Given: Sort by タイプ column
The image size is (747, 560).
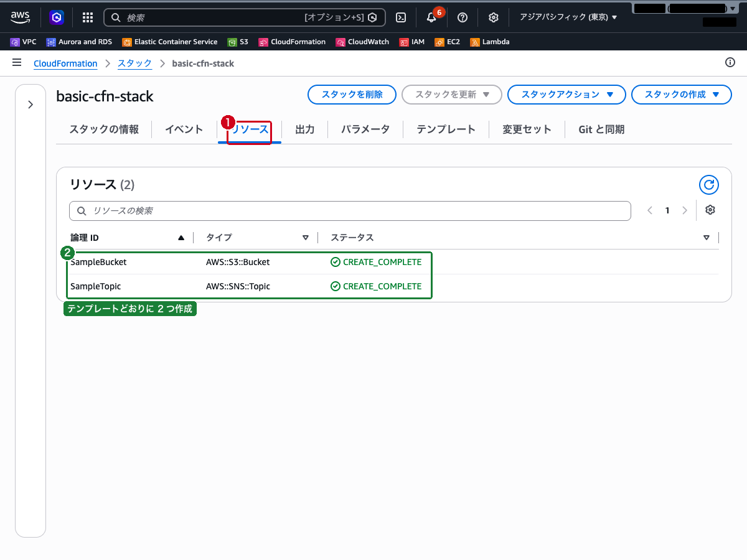Looking at the screenshot, I should pos(257,237).
